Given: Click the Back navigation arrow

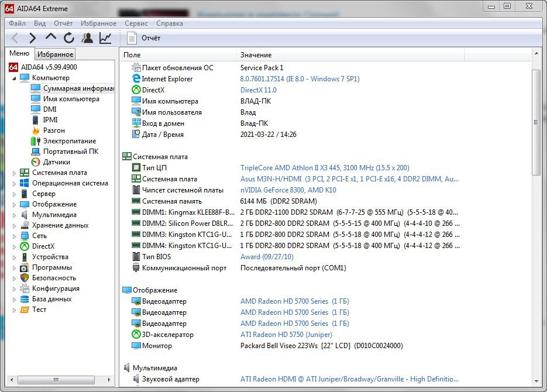Looking at the screenshot, I should pyautogui.click(x=15, y=38).
